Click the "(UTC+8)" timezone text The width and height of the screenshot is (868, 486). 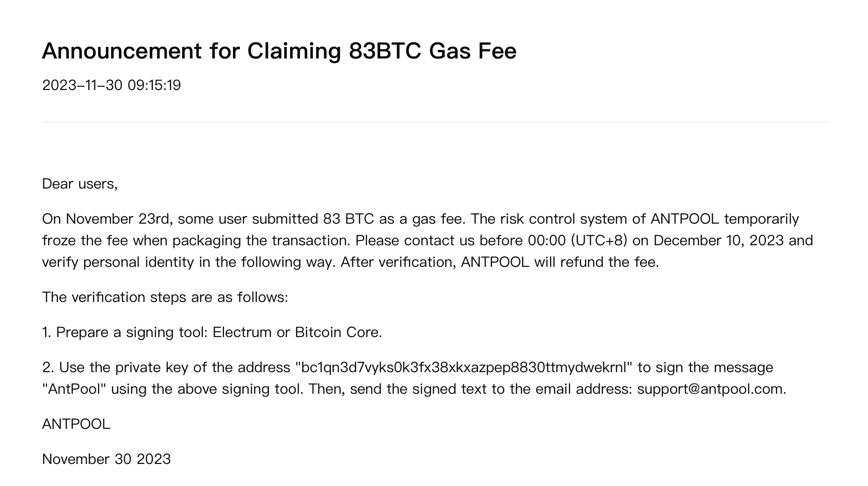[599, 240]
